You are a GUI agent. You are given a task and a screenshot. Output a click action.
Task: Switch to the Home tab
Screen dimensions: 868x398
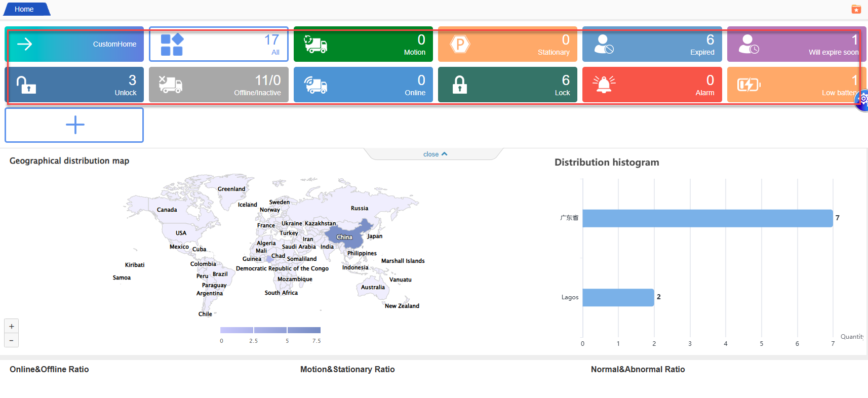point(24,9)
